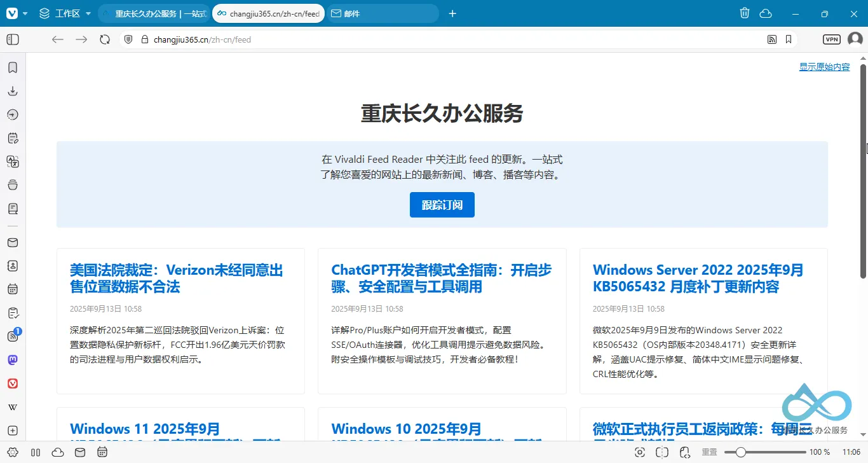Open Windows Server 2022 KB5065432 article
This screenshot has height=463, width=868.
698,278
